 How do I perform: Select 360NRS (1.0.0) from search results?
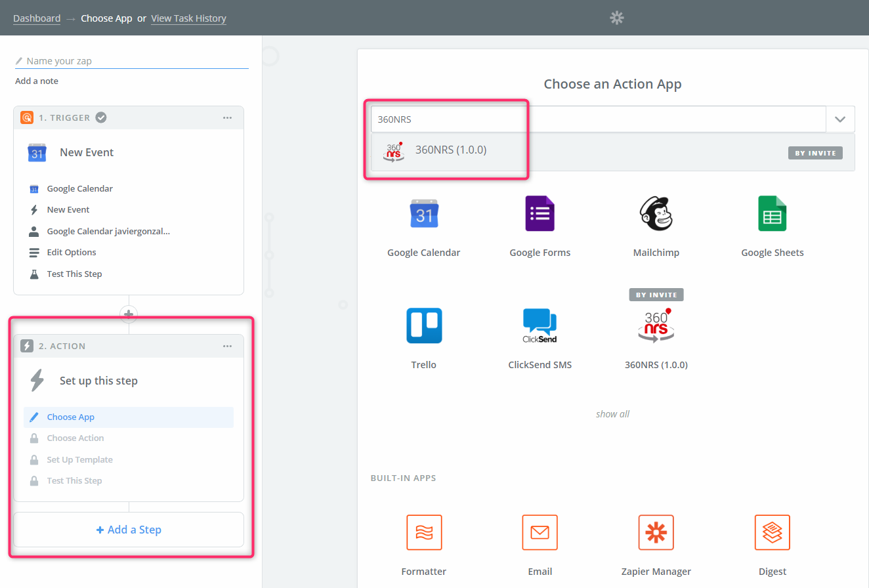(x=451, y=150)
